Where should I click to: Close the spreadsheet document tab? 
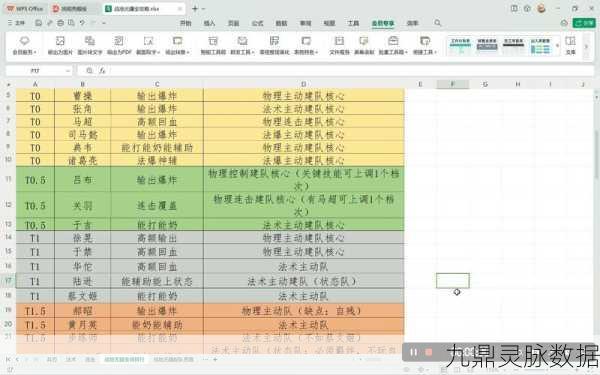(x=180, y=8)
